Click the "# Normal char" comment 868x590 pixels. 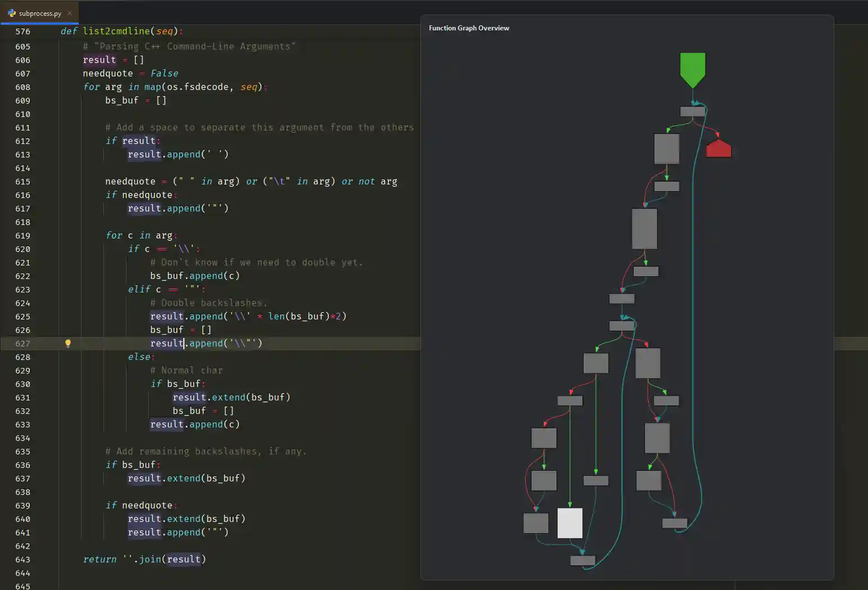point(186,371)
